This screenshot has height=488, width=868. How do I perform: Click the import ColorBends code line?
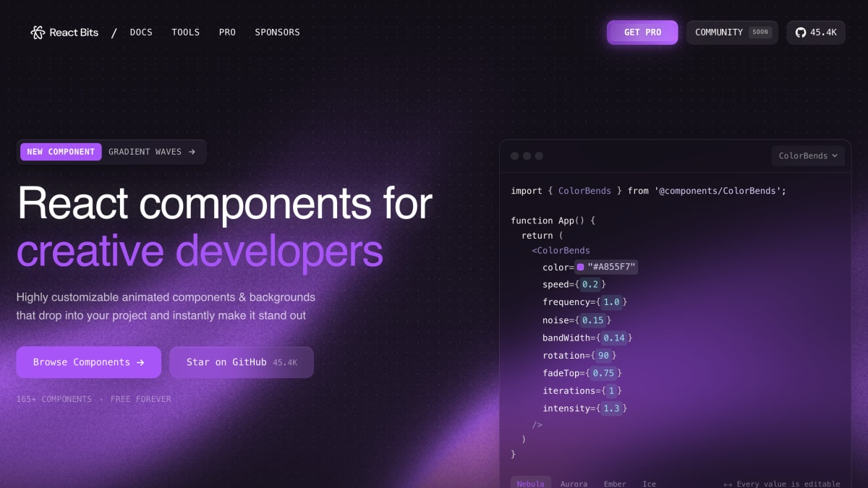point(648,191)
